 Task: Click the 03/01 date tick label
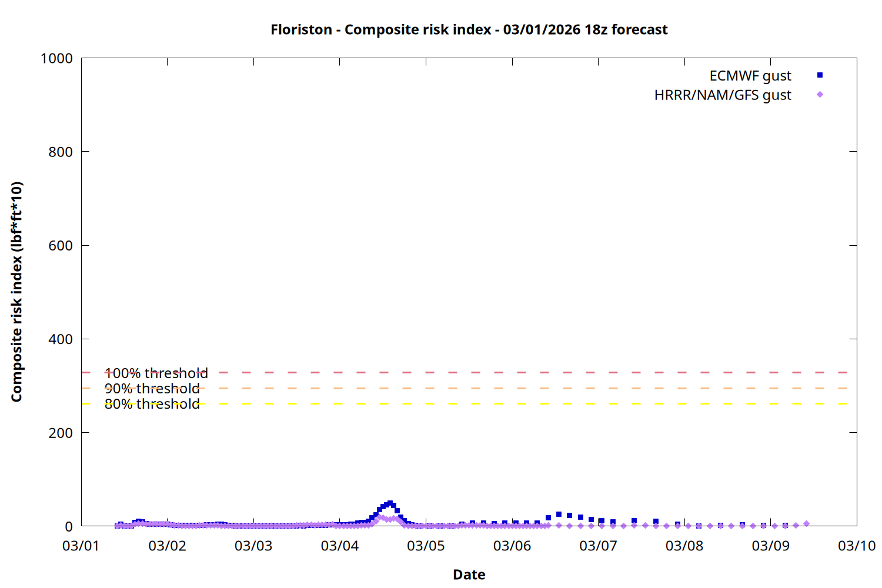tap(81, 546)
